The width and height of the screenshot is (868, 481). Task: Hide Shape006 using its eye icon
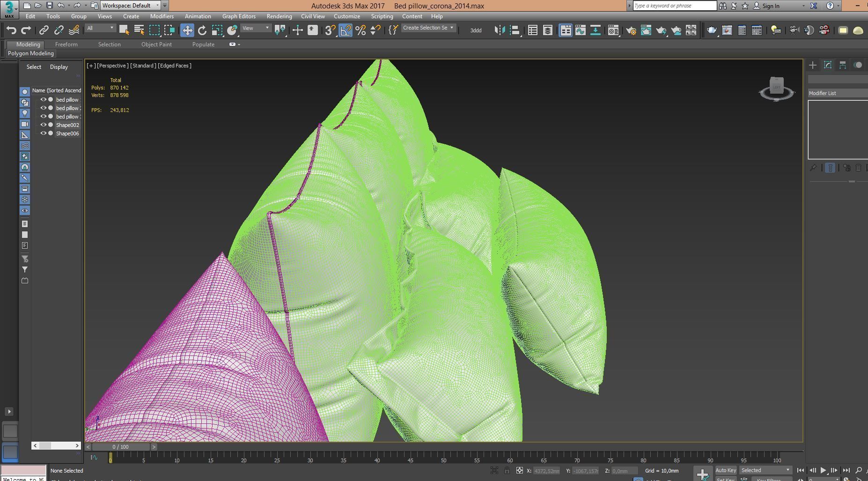[44, 133]
